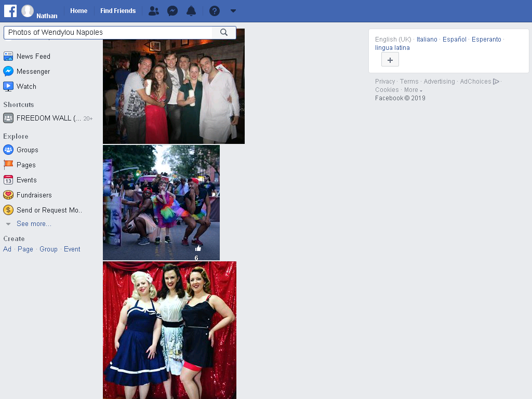Go to Home tab
532x399 pixels.
(79, 11)
